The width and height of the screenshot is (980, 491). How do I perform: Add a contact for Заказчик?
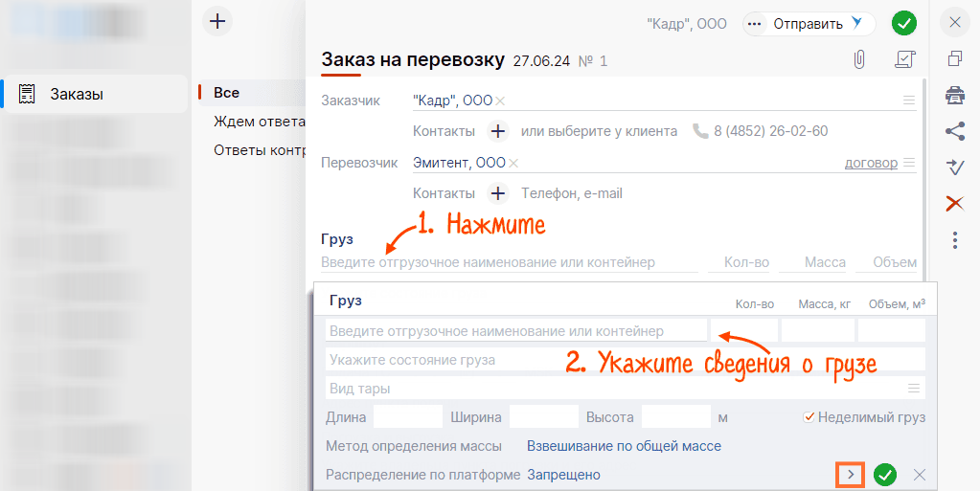point(497,131)
